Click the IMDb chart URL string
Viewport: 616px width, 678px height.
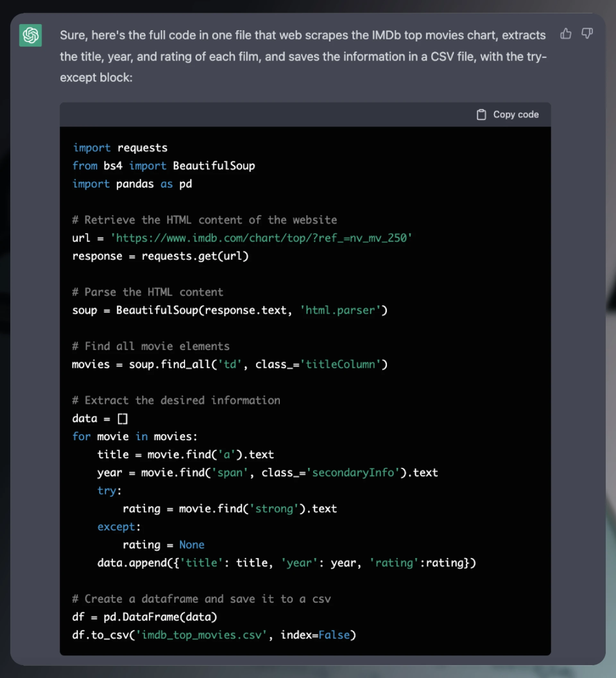pyautogui.click(x=261, y=238)
